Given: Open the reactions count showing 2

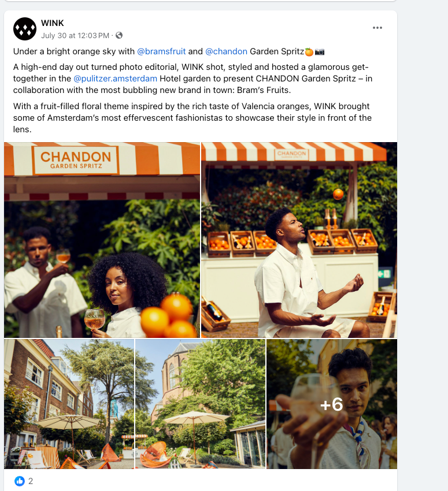Looking at the screenshot, I should 31,481.
